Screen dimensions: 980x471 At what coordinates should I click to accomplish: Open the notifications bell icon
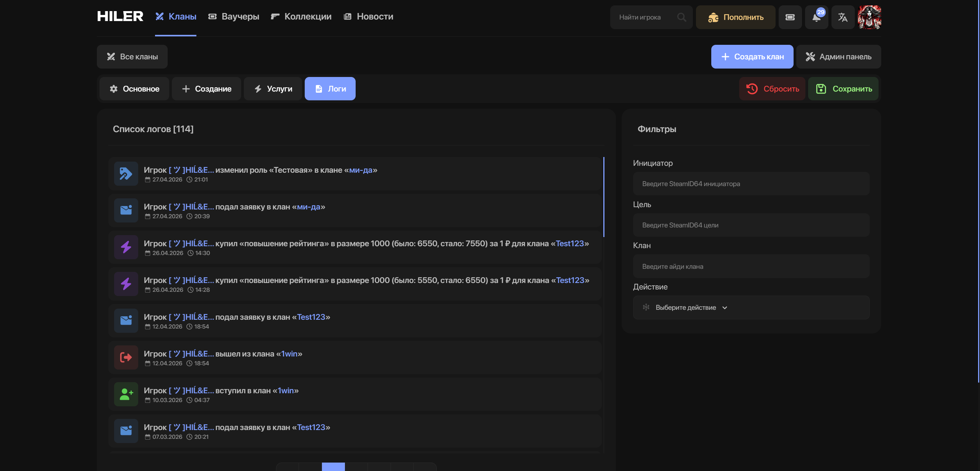click(816, 17)
